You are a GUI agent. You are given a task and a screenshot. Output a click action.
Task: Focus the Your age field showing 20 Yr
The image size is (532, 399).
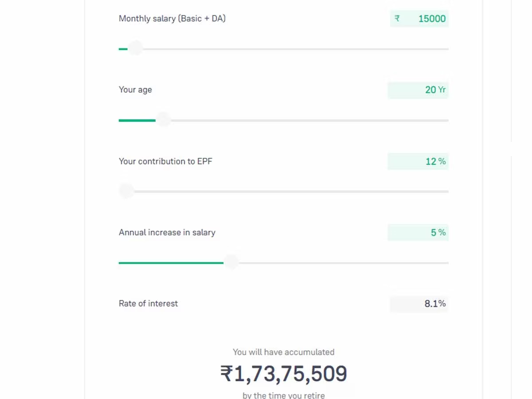click(x=418, y=90)
